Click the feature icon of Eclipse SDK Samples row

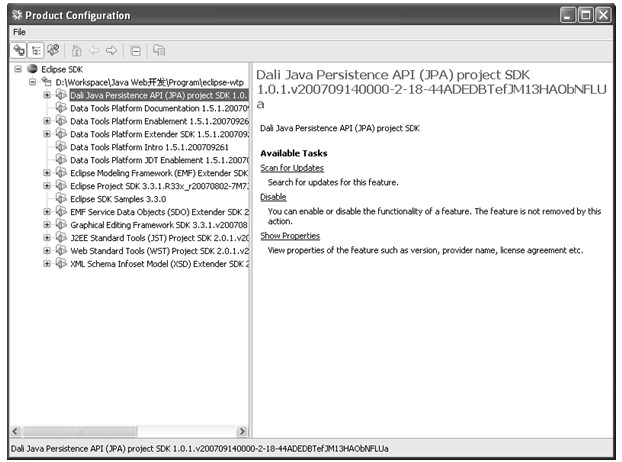point(61,199)
